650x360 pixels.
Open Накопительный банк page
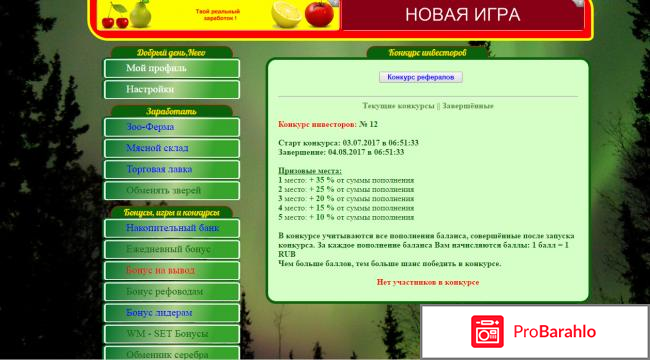coord(172,229)
